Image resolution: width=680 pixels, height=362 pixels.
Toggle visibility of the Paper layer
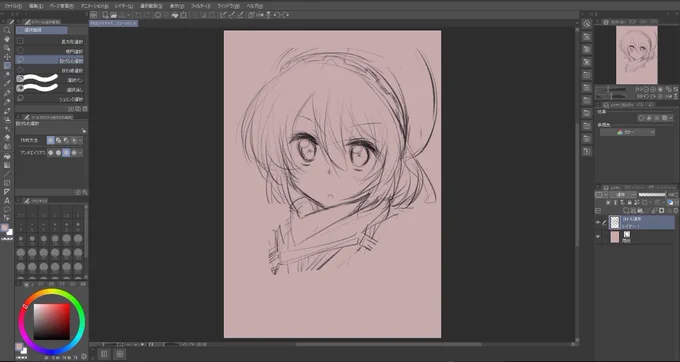pos(598,237)
